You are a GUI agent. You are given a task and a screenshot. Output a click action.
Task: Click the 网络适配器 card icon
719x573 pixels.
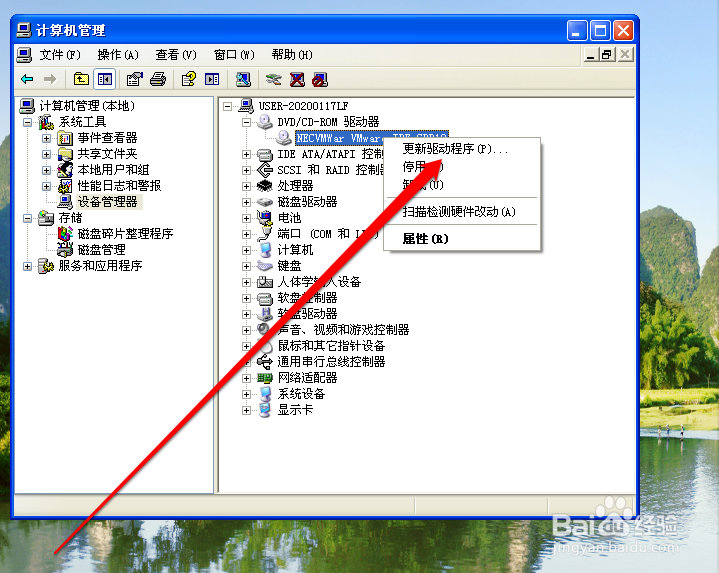click(265, 378)
